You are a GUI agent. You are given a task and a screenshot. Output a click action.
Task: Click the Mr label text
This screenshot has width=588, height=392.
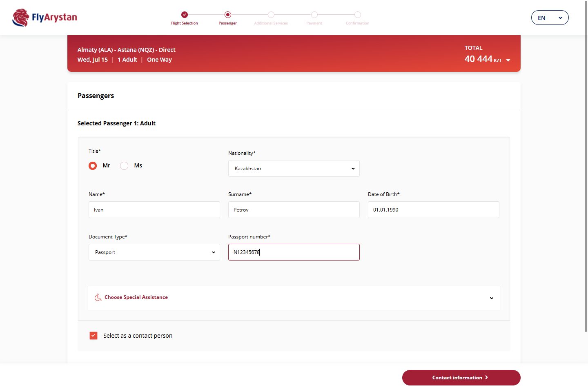tap(107, 165)
